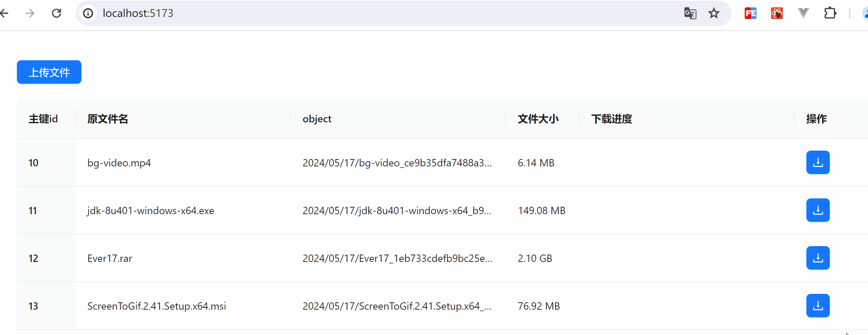Reload the page with refresh icon
Image resolution: width=868 pixels, height=335 pixels.
tap(56, 13)
